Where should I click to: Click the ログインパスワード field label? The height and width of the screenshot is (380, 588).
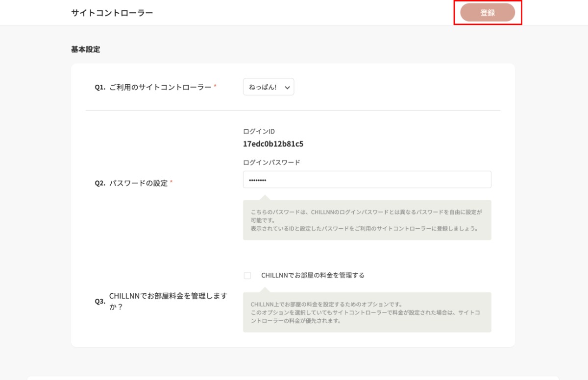[x=271, y=163]
